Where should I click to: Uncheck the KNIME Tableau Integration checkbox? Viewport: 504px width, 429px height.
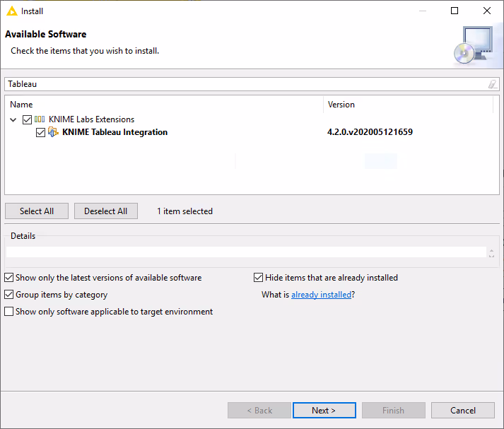click(40, 132)
